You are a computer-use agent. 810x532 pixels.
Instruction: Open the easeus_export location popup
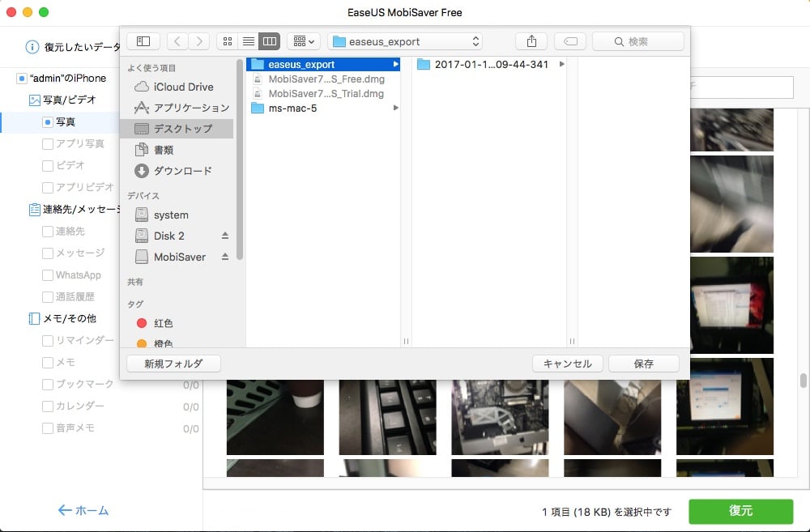[x=405, y=41]
